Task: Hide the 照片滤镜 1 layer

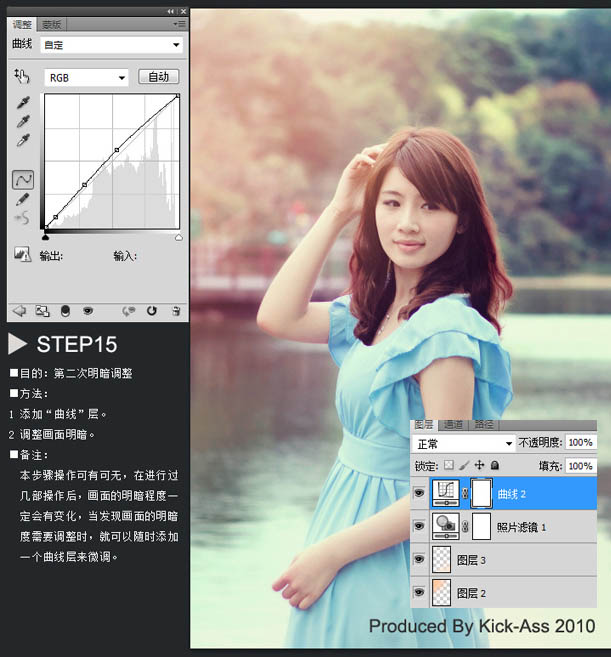Action: [x=418, y=525]
